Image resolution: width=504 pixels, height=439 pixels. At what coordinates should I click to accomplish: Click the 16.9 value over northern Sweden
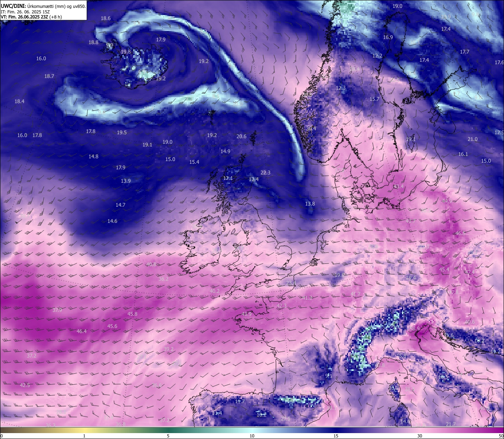coord(388,37)
